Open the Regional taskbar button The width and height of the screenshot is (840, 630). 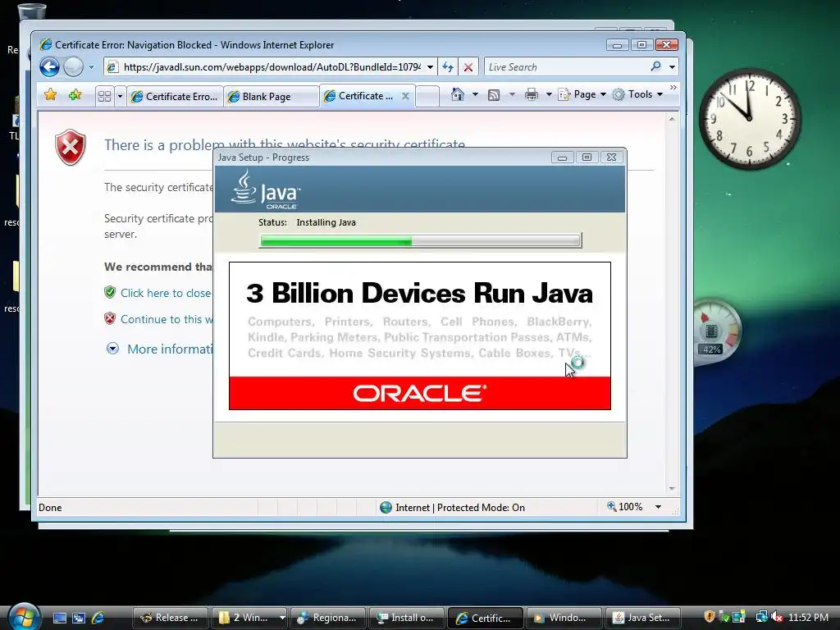(x=328, y=618)
